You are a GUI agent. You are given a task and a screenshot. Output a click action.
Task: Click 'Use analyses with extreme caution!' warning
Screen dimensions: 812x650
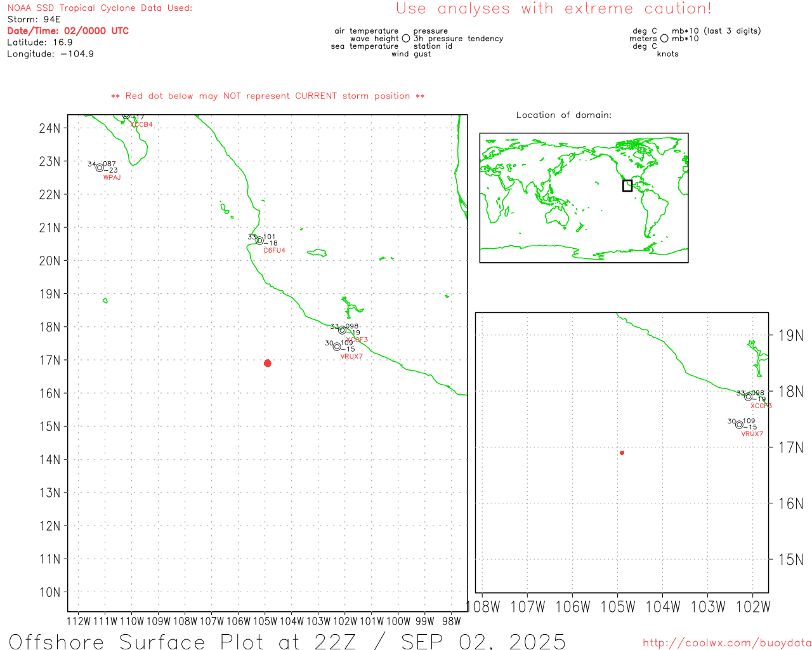554,9
